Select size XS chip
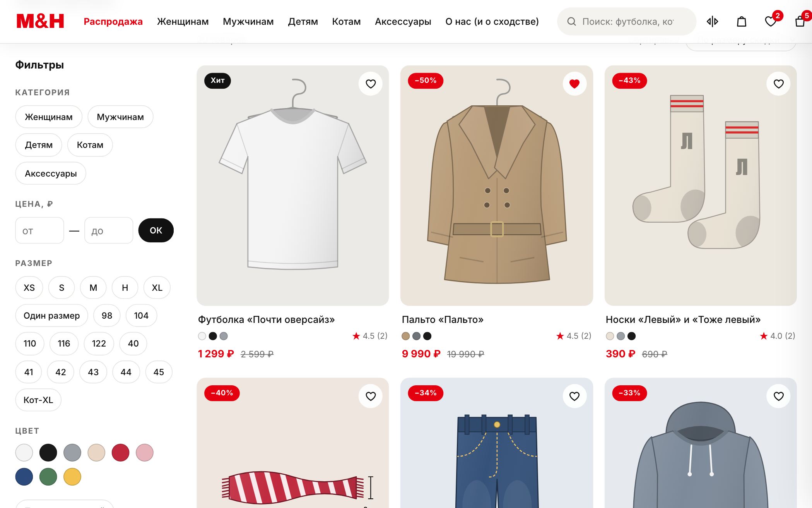Image resolution: width=812 pixels, height=508 pixels. (29, 288)
